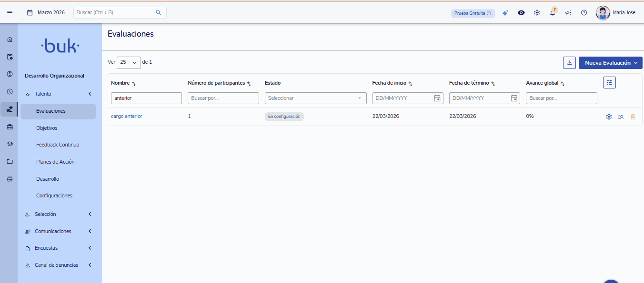The width and height of the screenshot is (644, 283).
Task: Open the Fecha de inicio date picker
Action: click(x=437, y=98)
